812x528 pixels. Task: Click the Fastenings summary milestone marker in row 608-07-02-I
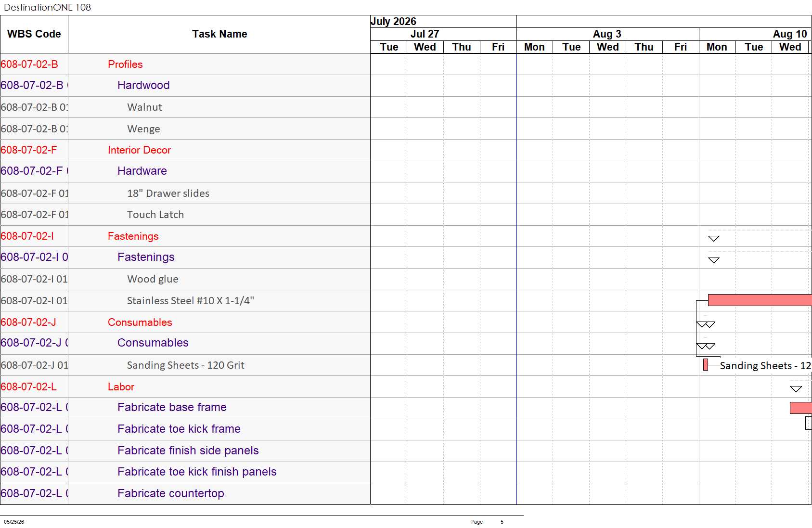pyautogui.click(x=714, y=239)
